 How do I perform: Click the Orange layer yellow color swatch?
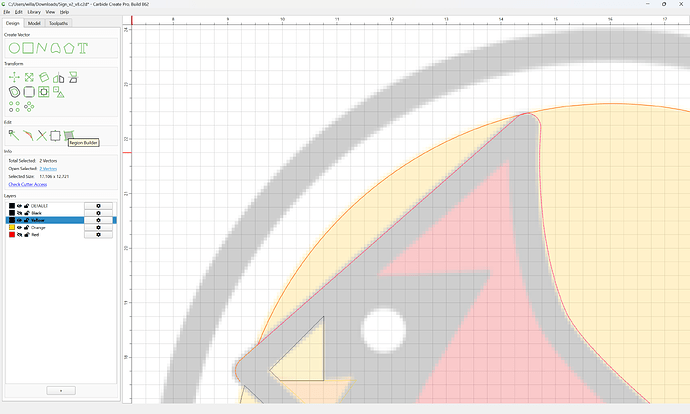point(12,227)
